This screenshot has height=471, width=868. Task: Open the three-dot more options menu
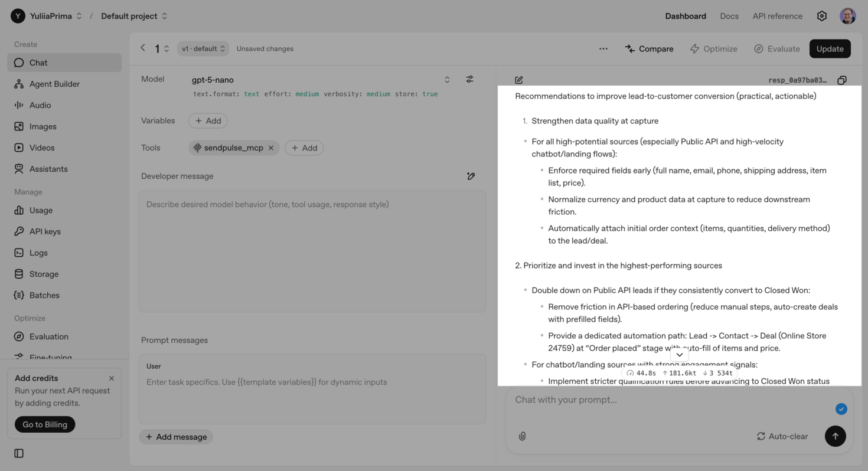(603, 49)
